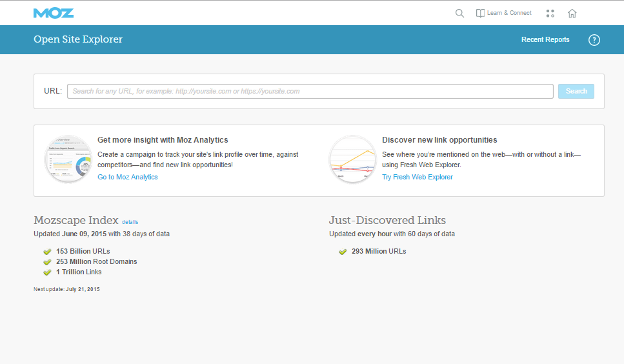Click green checkmark beside 293 Million URLs
This screenshot has height=364, width=624.
343,252
